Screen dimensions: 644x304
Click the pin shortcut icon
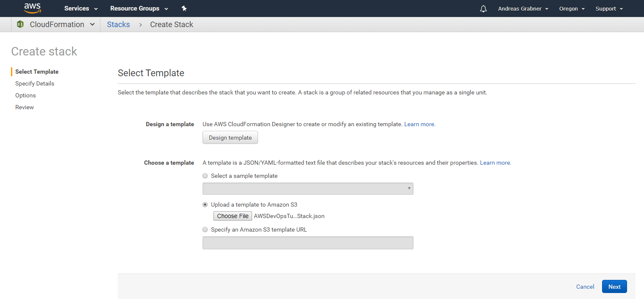184,8
